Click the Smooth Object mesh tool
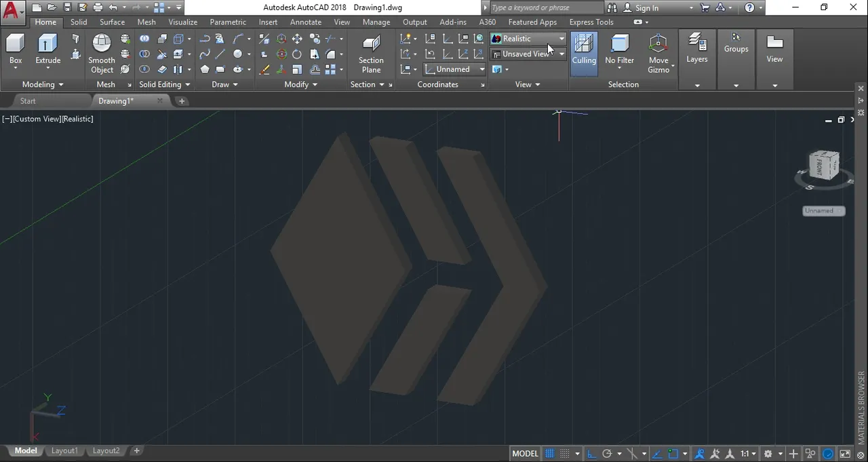 tap(102, 54)
